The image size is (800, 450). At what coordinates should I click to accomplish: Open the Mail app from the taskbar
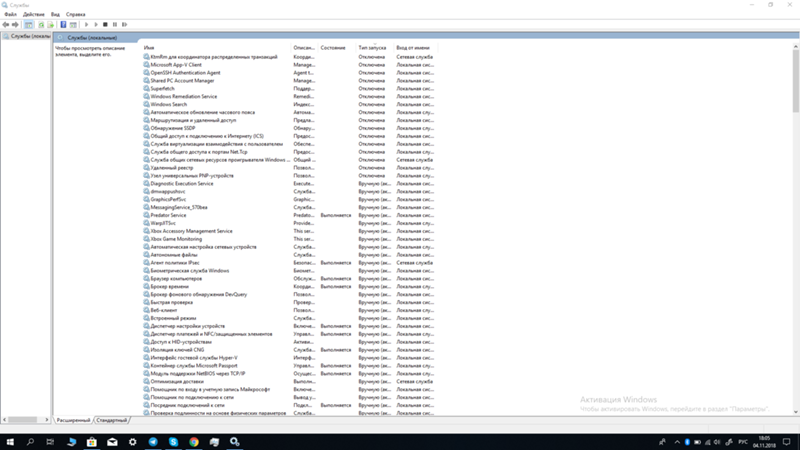[112, 442]
